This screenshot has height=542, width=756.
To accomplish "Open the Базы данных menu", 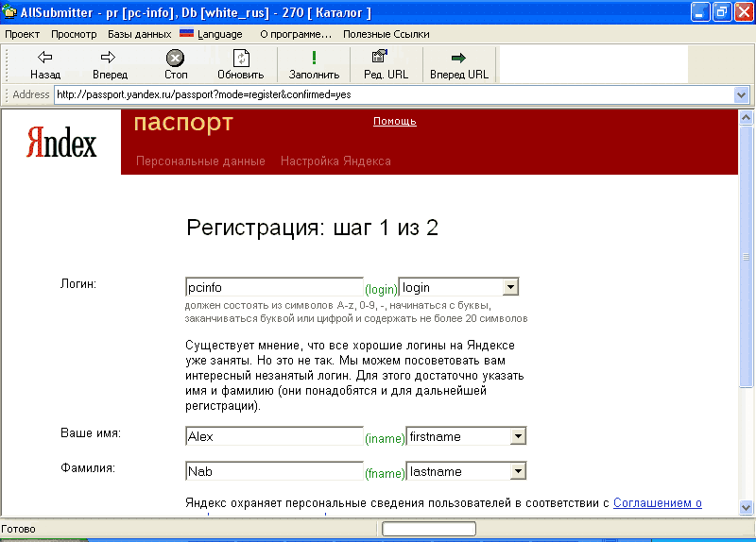I will click(139, 34).
